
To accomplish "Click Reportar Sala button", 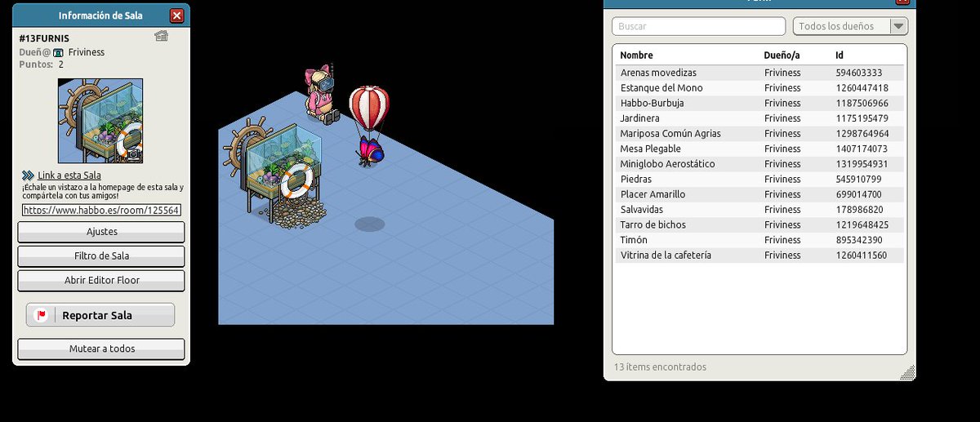I will point(100,315).
